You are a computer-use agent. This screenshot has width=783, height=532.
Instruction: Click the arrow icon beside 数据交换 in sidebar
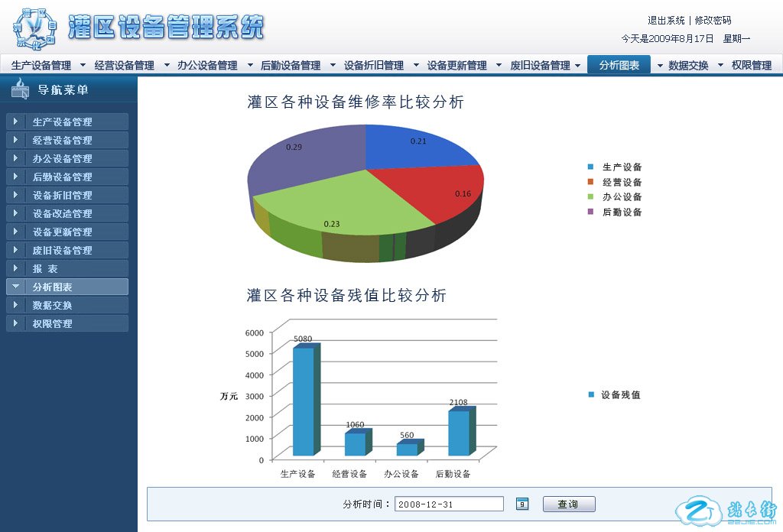point(15,305)
